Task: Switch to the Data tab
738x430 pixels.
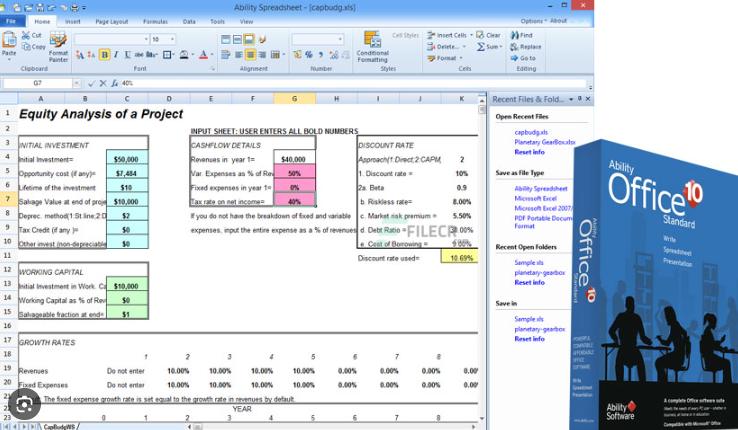Action: coord(189,22)
